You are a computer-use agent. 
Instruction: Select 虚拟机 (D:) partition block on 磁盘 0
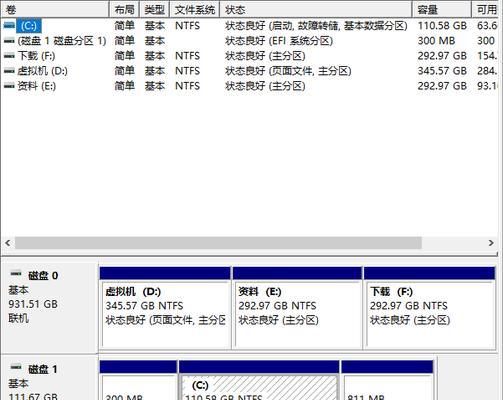[x=165, y=307]
